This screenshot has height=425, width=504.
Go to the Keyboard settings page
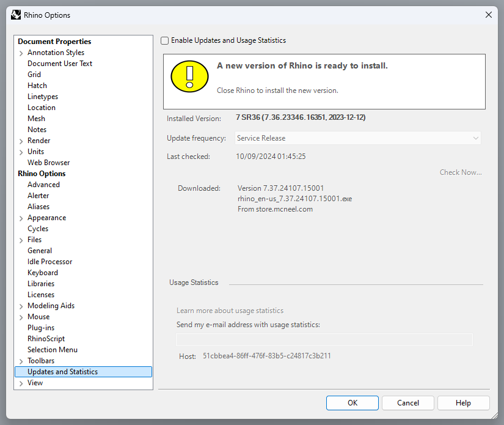43,273
